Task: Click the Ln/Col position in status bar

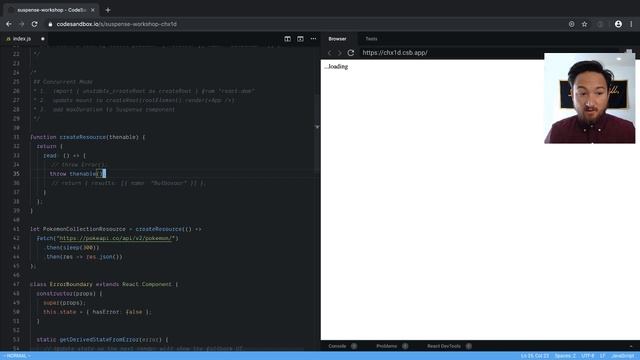Action: point(535,356)
